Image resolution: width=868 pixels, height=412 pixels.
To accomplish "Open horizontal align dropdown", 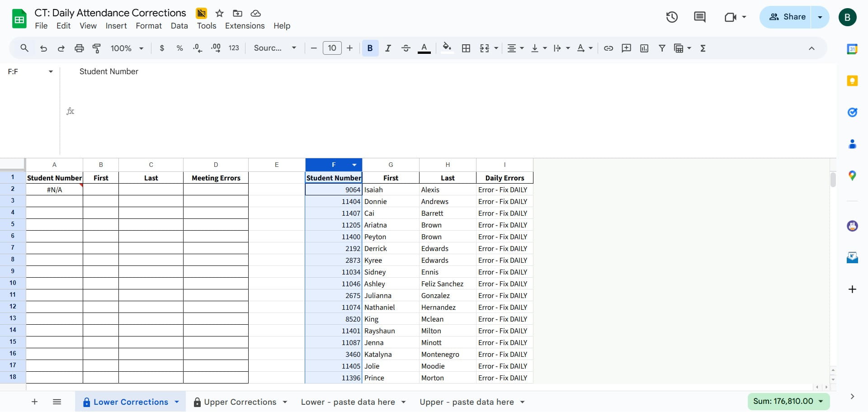I will 515,48.
